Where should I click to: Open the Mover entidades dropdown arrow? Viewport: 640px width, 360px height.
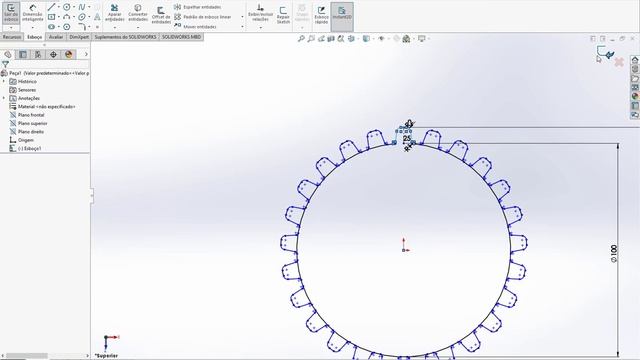click(242, 27)
